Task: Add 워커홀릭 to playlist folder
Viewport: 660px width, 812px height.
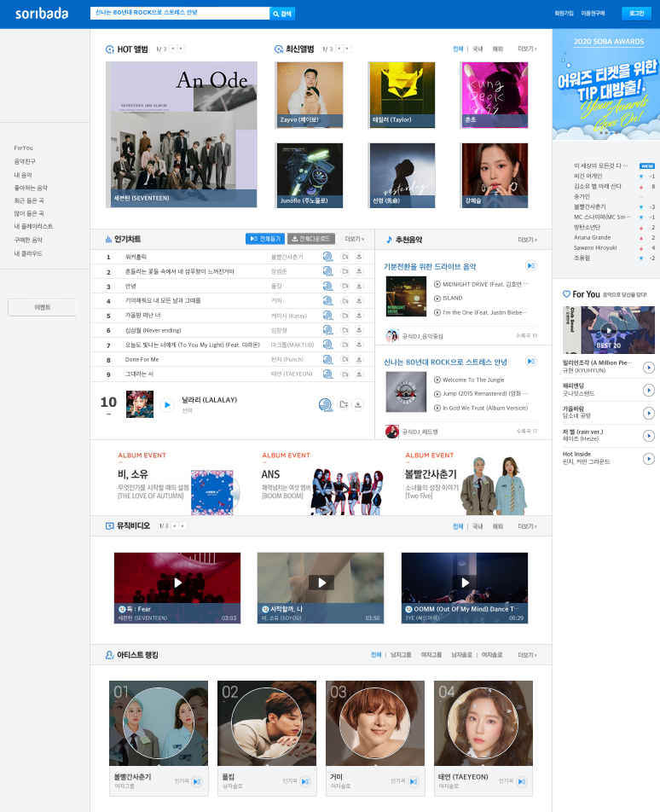Action: pos(344,257)
